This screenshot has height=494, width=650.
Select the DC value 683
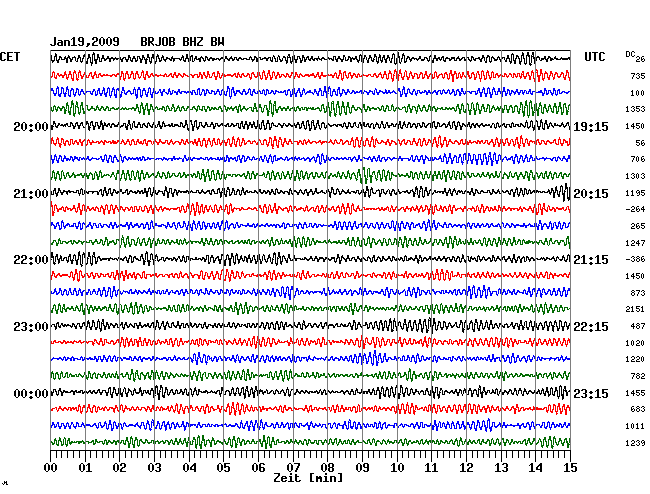[x=638, y=409]
